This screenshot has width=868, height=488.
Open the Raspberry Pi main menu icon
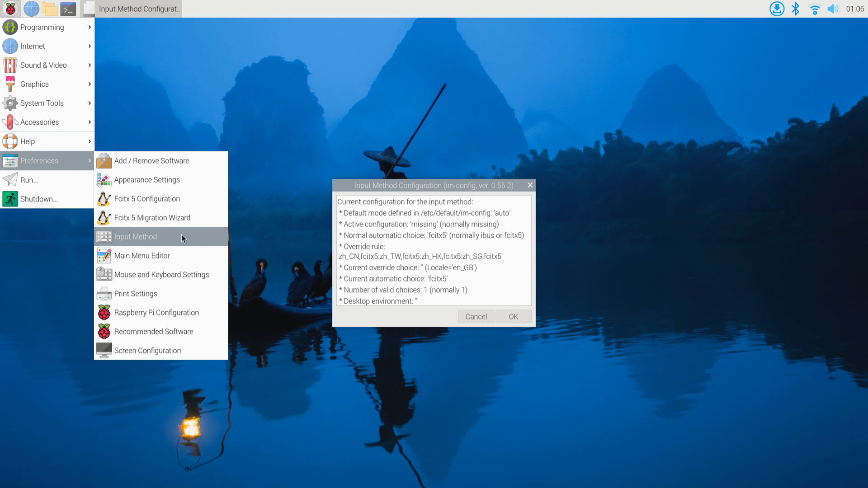10,9
